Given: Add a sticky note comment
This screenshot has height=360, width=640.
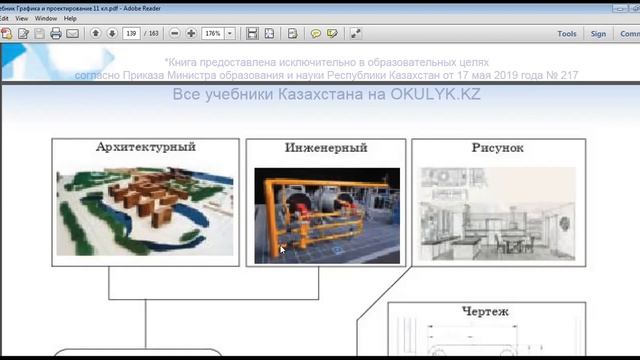Looking at the screenshot, I should pos(316,33).
